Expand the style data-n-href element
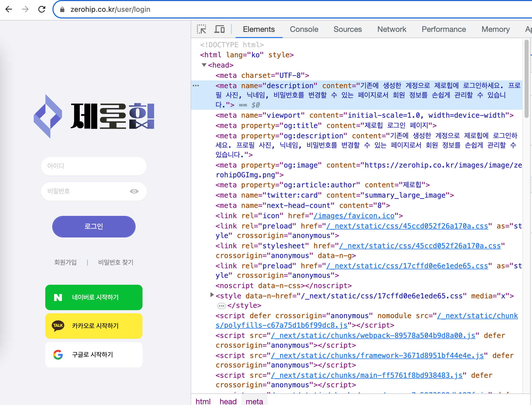 212,295
